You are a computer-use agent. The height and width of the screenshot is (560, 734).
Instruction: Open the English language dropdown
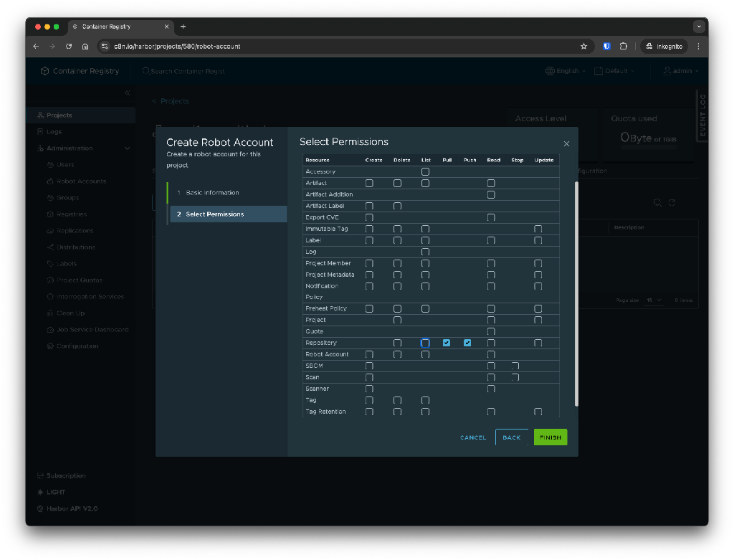(x=566, y=71)
